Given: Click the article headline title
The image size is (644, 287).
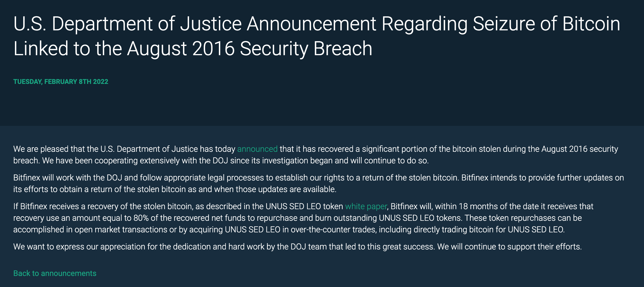Looking at the screenshot, I should [x=317, y=36].
